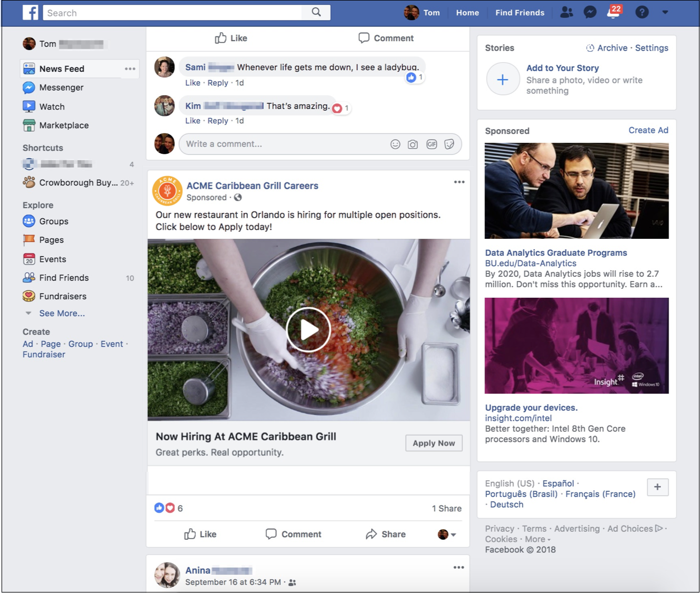
Task: Add language with plus button
Action: pyautogui.click(x=657, y=487)
